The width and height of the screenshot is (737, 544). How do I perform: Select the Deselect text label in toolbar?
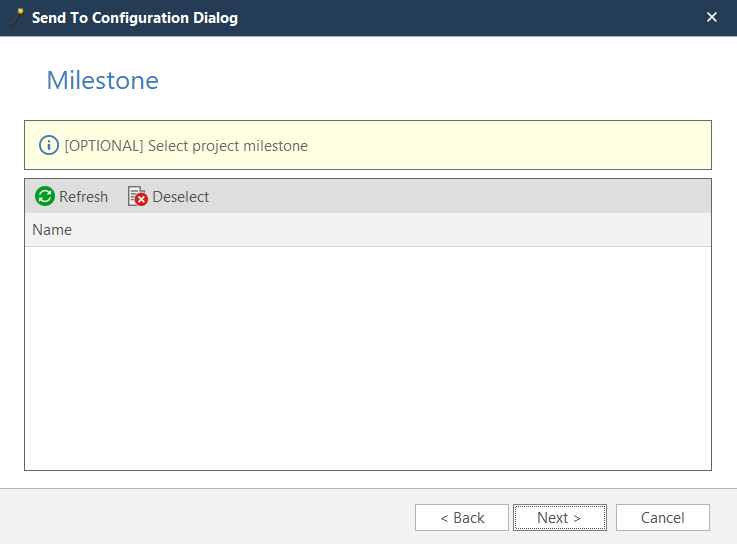point(180,197)
